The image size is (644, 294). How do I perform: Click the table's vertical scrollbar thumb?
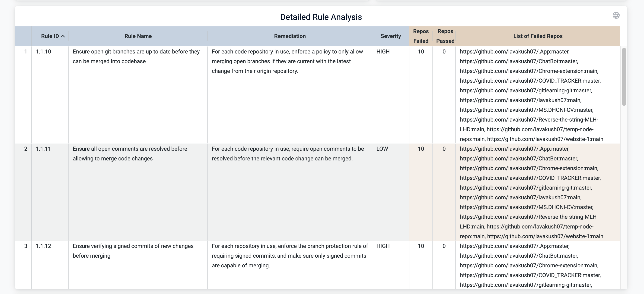(624, 76)
